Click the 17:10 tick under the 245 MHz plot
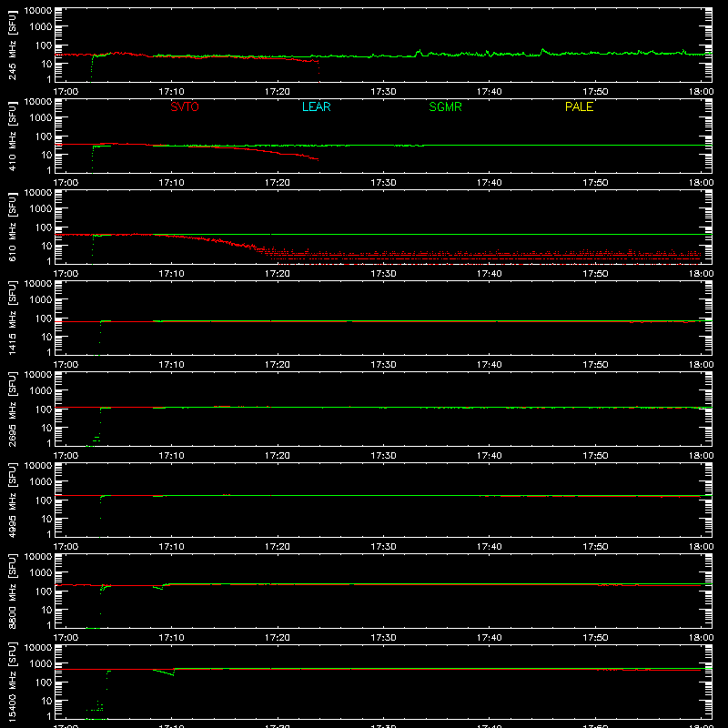Viewport: 728px width, 728px height. [171, 92]
